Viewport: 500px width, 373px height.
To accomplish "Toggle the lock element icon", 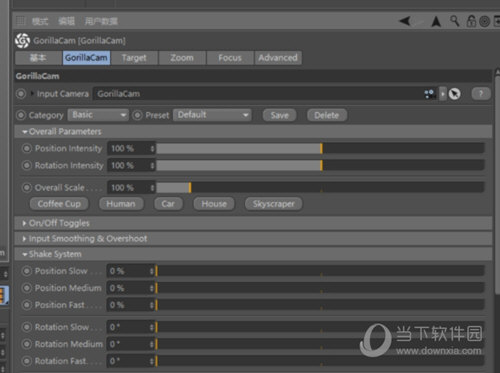I will point(471,21).
